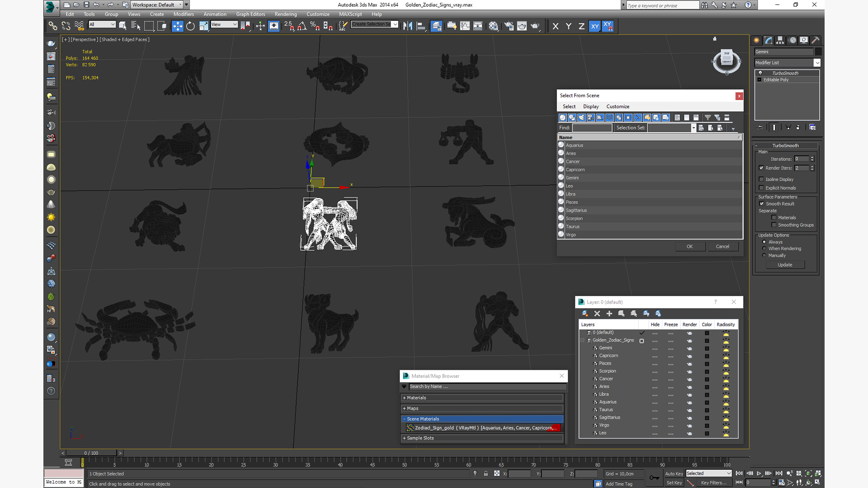Toggle the Auto Key button
The height and width of the screenshot is (488, 868).
[674, 474]
